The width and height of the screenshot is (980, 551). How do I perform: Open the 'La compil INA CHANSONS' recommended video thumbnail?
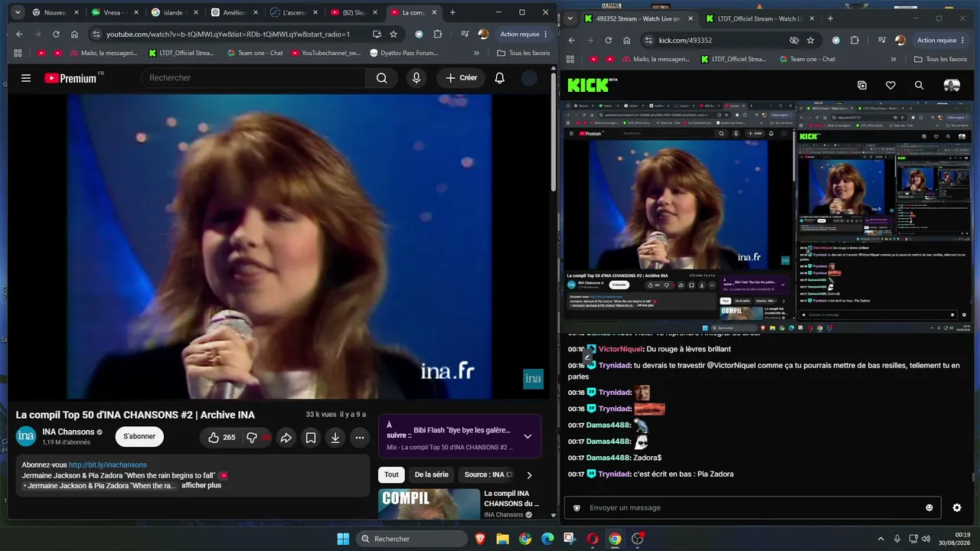(x=429, y=504)
